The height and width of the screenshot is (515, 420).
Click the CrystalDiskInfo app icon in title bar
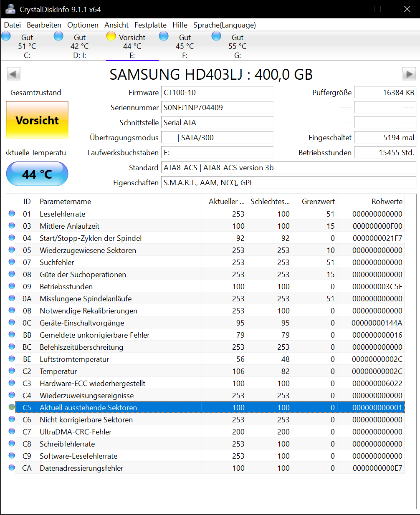pyautogui.click(x=10, y=9)
